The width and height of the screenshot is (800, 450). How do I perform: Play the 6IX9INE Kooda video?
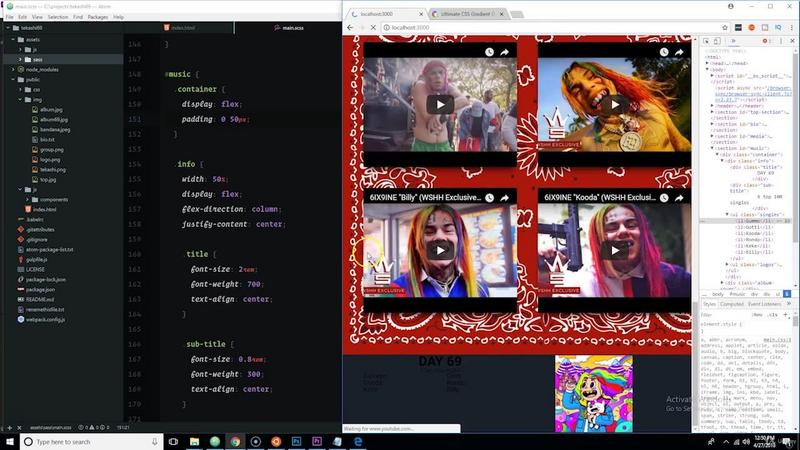(x=615, y=250)
